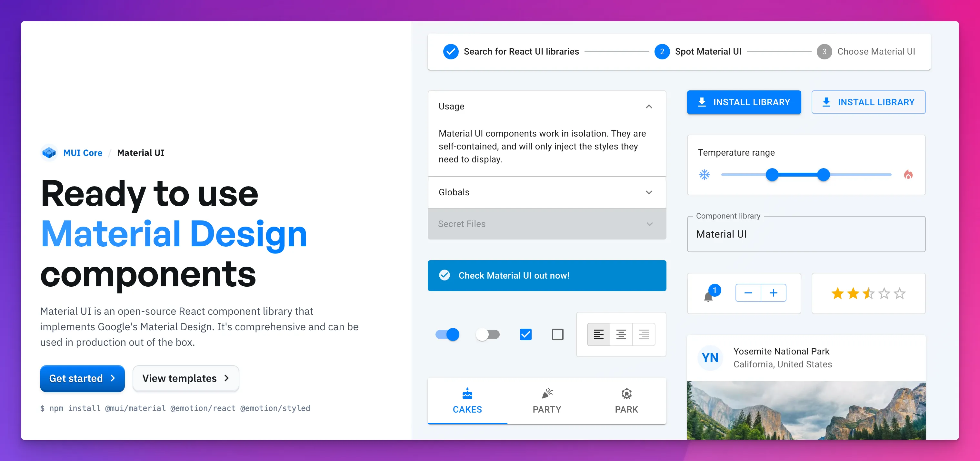980x461 pixels.
Task: Toggle the grey disabled switch off
Action: [487, 333]
